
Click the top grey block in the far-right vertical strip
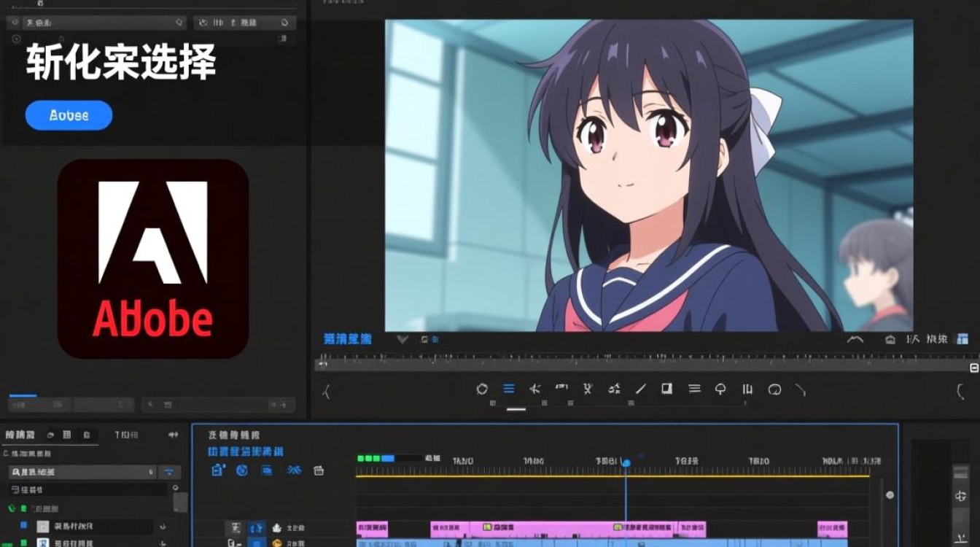coord(962,473)
